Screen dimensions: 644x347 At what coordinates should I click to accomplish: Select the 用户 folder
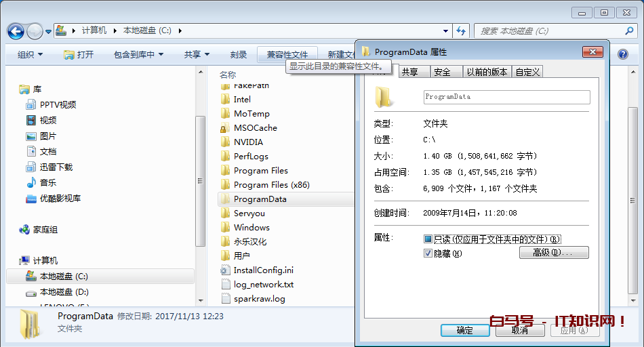(241, 256)
